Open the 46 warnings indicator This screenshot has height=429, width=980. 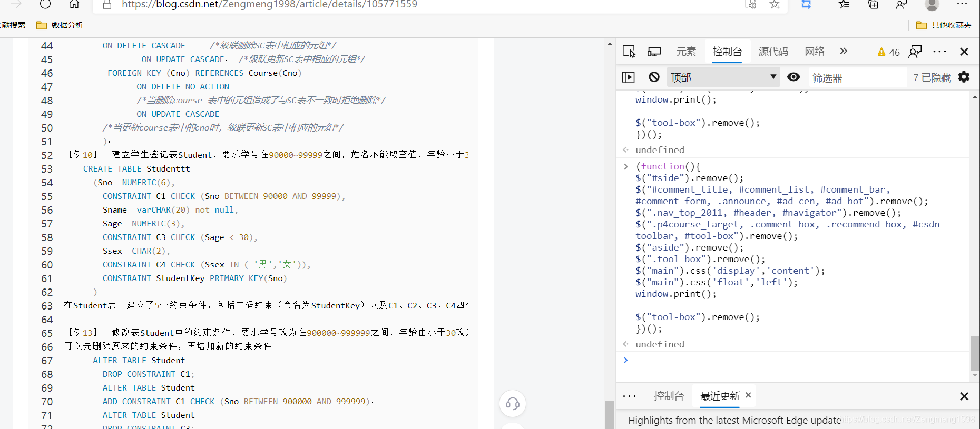tap(888, 52)
